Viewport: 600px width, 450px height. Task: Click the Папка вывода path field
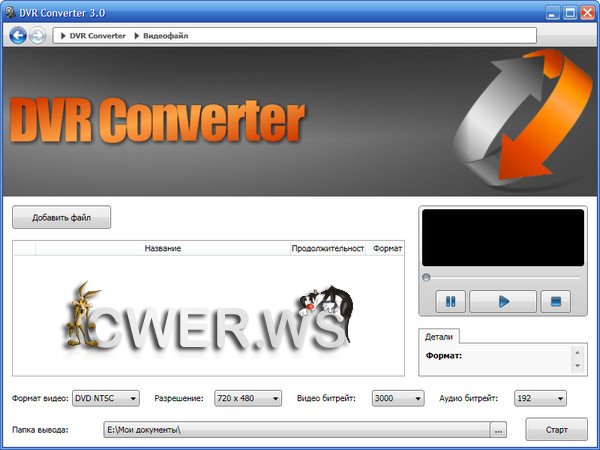297,430
